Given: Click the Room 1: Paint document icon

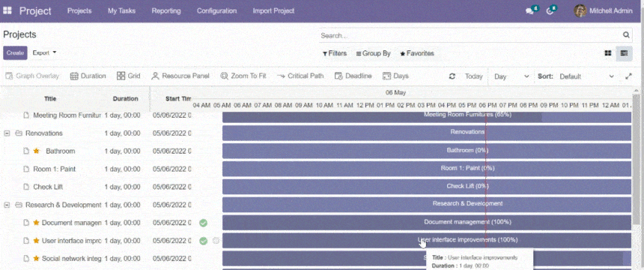Looking at the screenshot, I should pyautogui.click(x=26, y=169).
